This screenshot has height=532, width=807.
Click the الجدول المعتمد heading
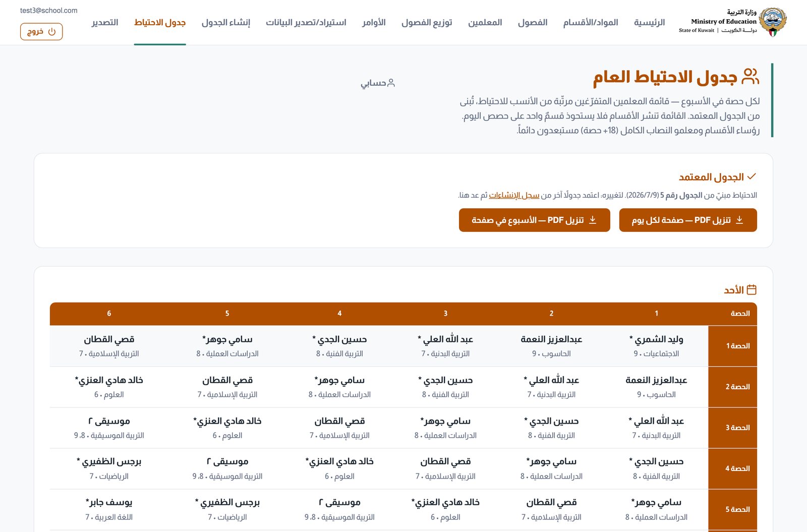click(x=711, y=177)
